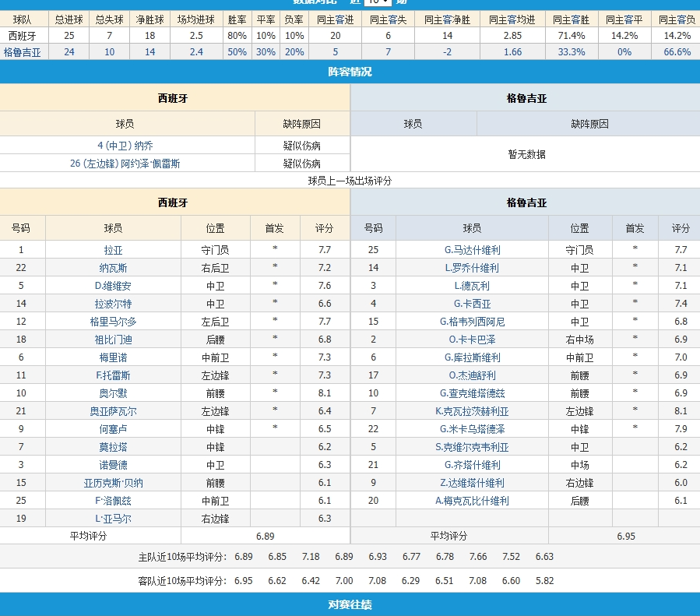Click striker G.米卡乌塔德泽's name
The height and width of the screenshot is (616, 700).
(472, 429)
